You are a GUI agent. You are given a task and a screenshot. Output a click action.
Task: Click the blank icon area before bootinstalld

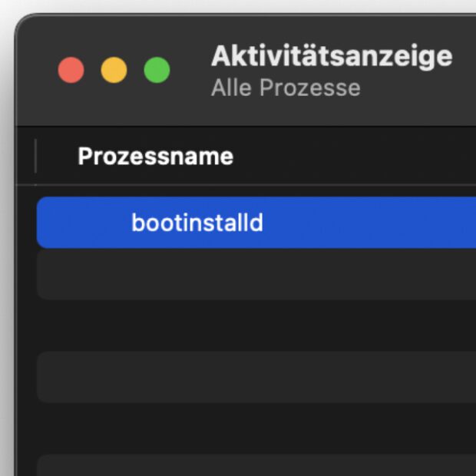[x=84, y=223]
